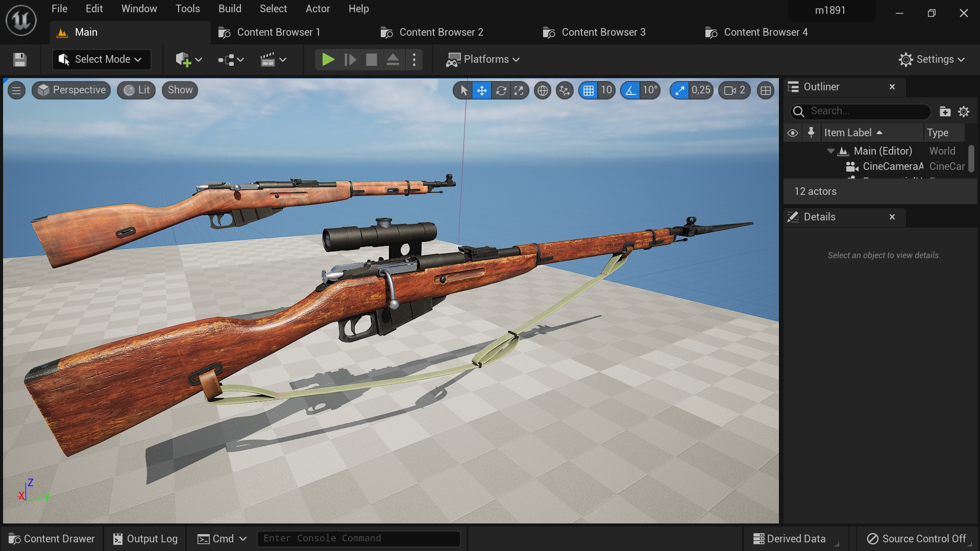The image size is (980, 551).
Task: Select the rotate gizmo tool
Action: [x=501, y=90]
